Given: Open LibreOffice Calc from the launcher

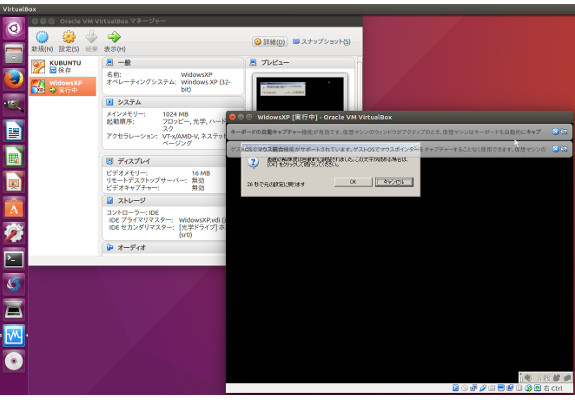Looking at the screenshot, I should [14, 157].
